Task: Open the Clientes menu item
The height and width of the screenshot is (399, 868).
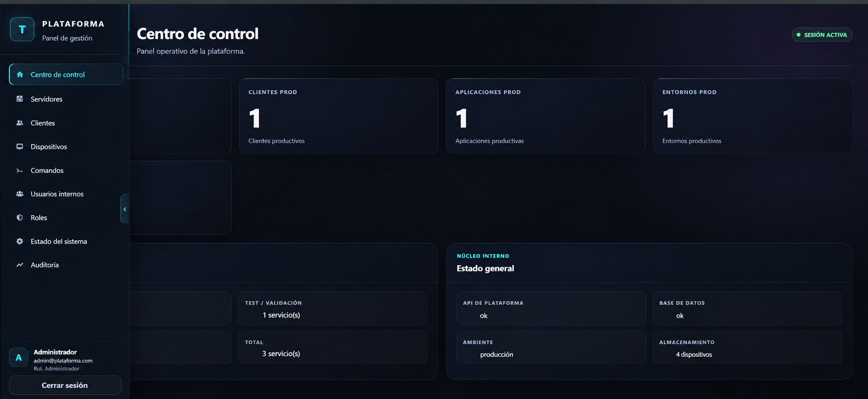Action: point(66,123)
